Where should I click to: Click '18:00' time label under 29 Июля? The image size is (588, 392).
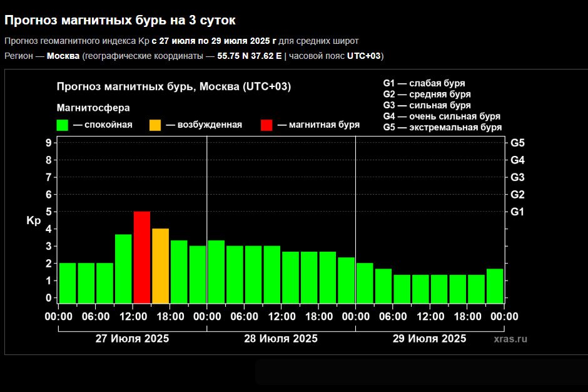pos(468,316)
